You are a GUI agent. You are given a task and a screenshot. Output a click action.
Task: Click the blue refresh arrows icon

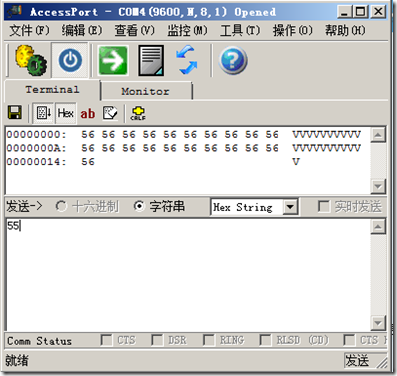point(187,60)
